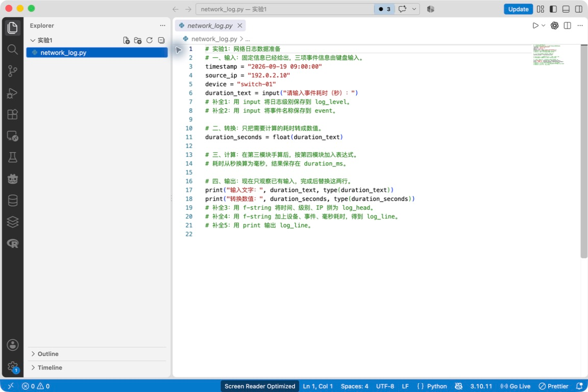Change the Python language mode
588x392 pixels.
click(x=437, y=386)
